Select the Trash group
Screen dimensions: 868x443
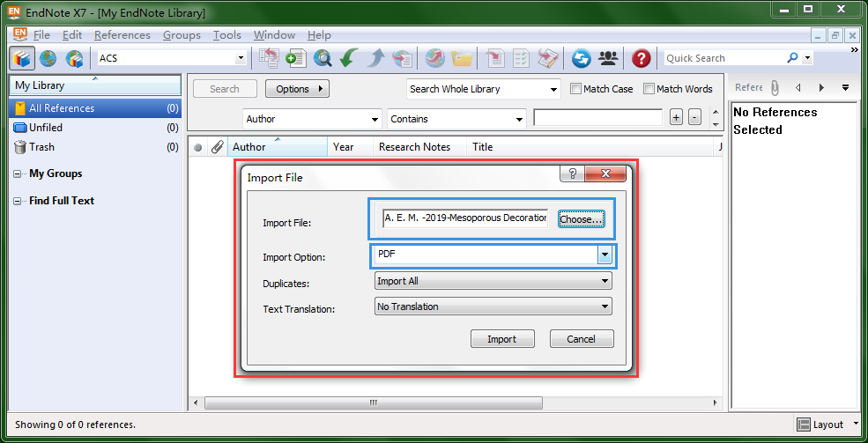tap(95, 147)
